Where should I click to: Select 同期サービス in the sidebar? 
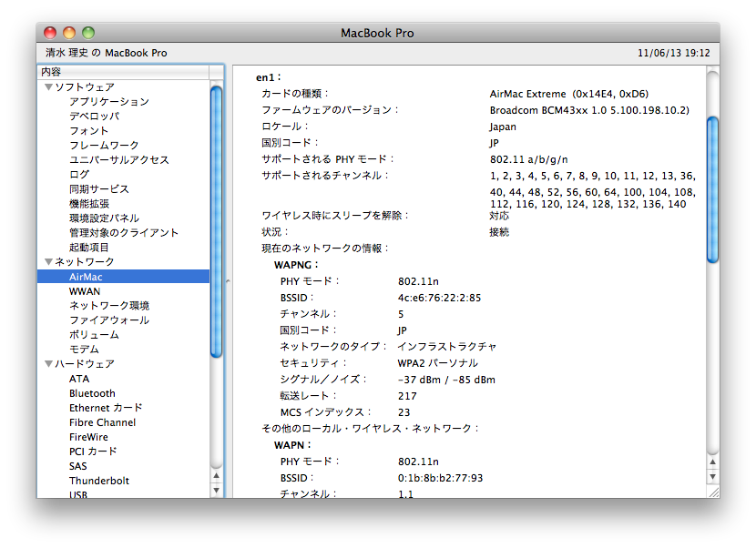coord(99,189)
